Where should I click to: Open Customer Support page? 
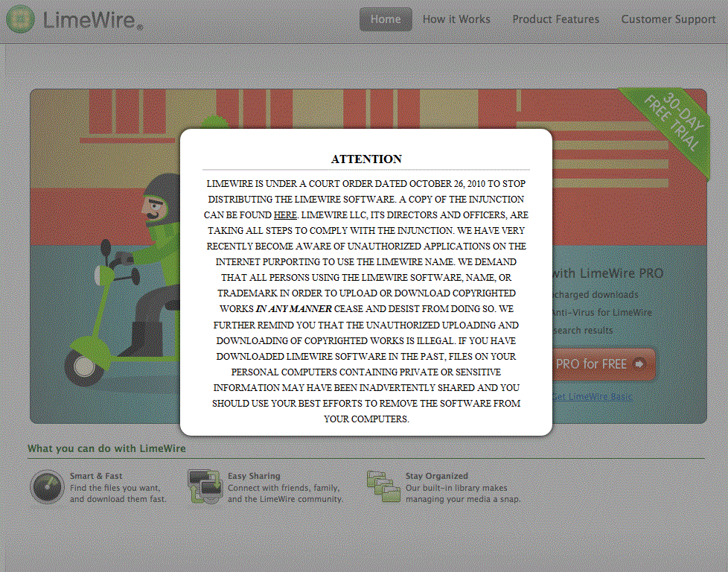tap(668, 19)
